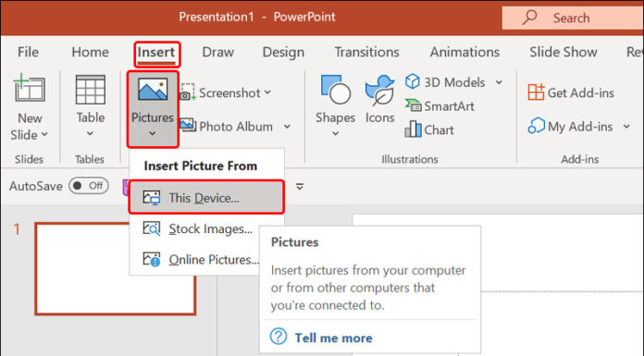
Task: Choose This Device... menu entry
Action: 206,198
